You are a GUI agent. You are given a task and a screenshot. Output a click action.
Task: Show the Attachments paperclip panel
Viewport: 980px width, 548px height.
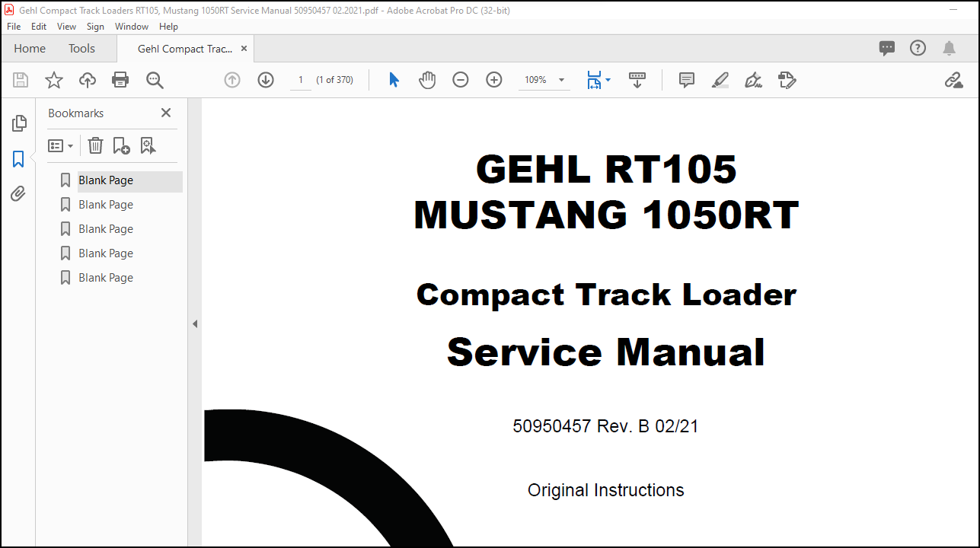(19, 194)
